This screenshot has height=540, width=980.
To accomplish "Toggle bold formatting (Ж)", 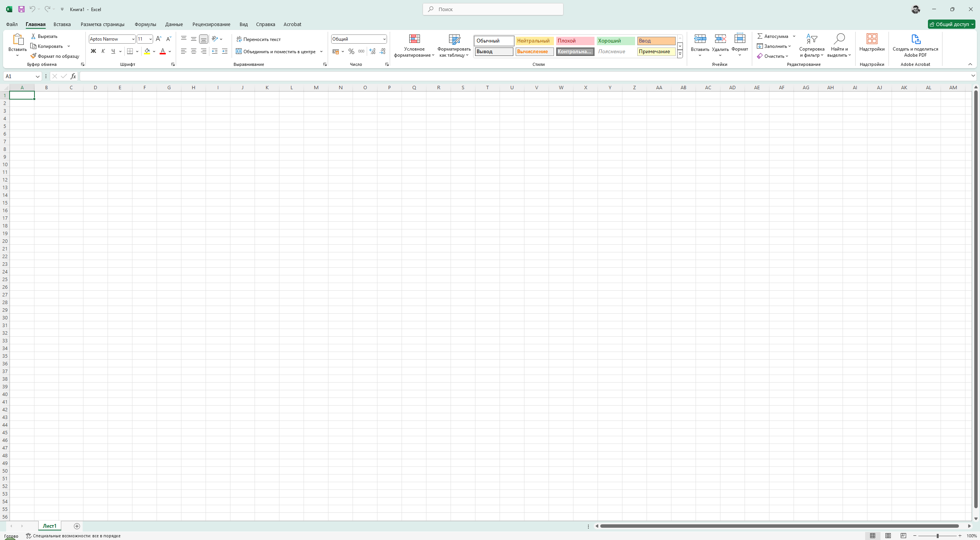I will click(93, 51).
